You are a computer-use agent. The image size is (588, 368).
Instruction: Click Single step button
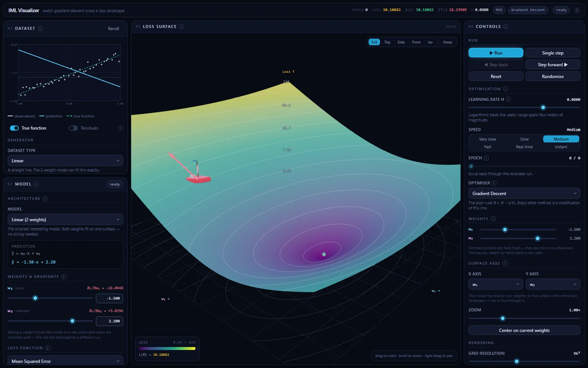point(553,53)
